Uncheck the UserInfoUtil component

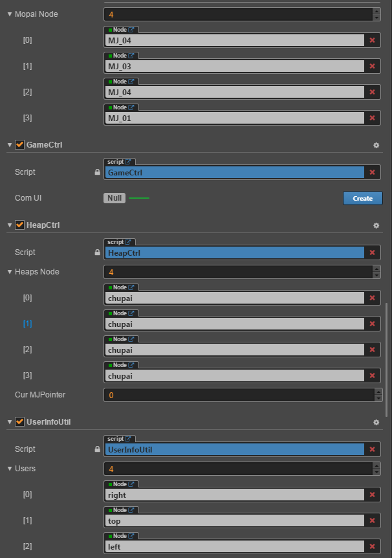click(20, 422)
